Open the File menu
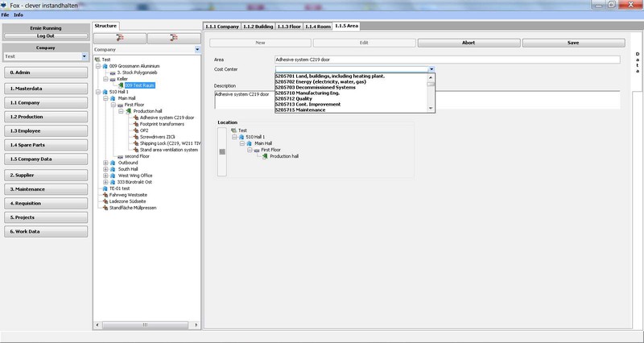Image resolution: width=644 pixels, height=343 pixels. (x=5, y=15)
